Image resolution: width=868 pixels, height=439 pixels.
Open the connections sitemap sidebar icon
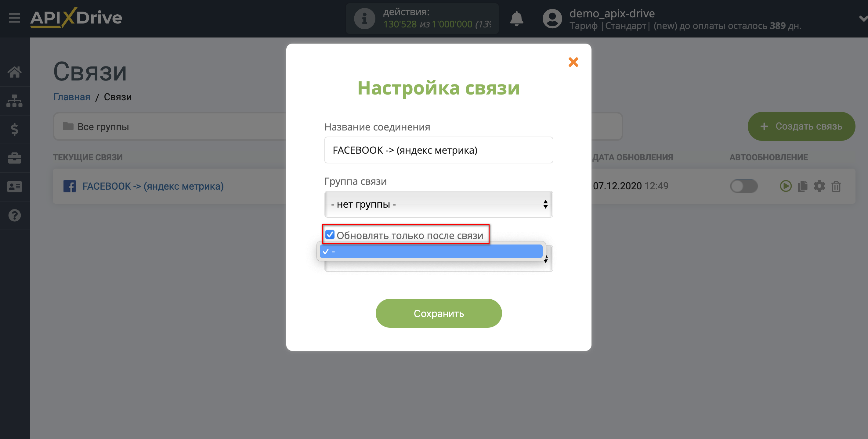[14, 101]
